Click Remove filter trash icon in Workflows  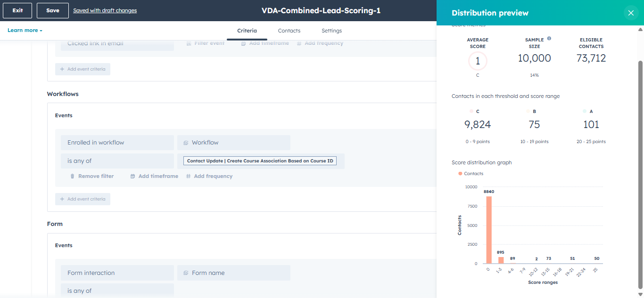72,176
